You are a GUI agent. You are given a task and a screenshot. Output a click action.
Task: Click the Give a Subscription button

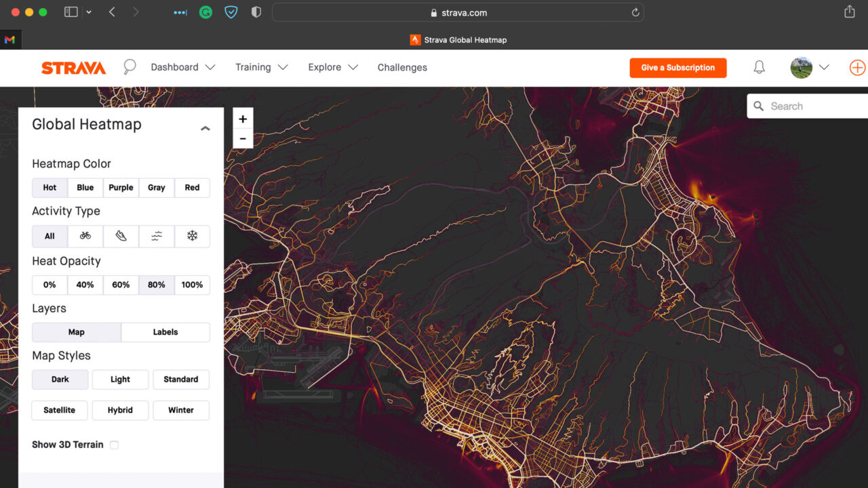pos(677,68)
